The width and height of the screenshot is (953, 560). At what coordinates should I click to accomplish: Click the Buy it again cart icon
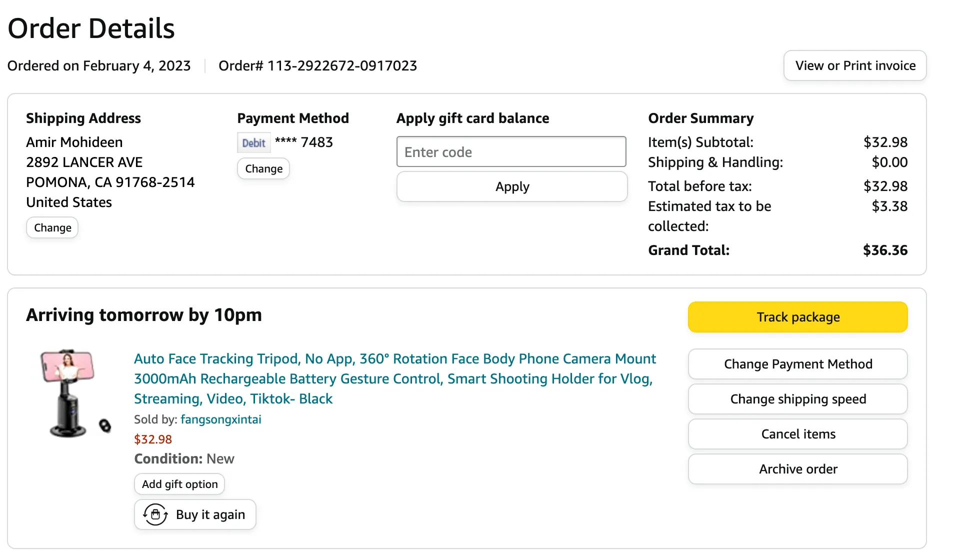click(x=155, y=514)
